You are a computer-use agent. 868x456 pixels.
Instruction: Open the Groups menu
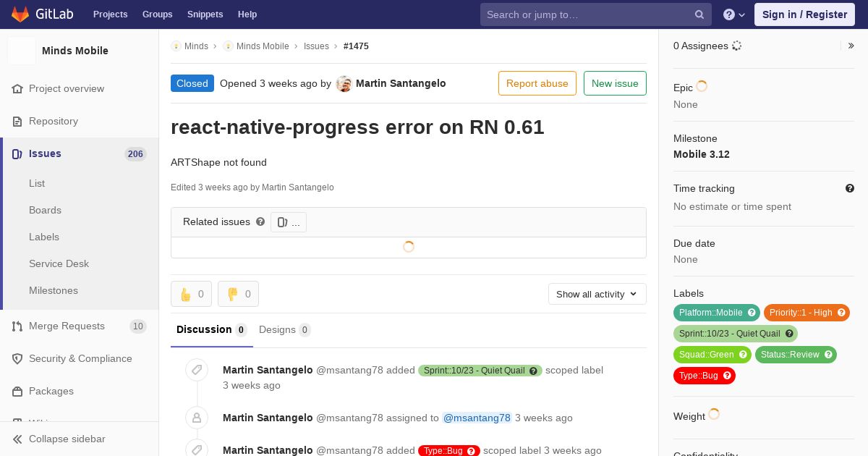(158, 14)
